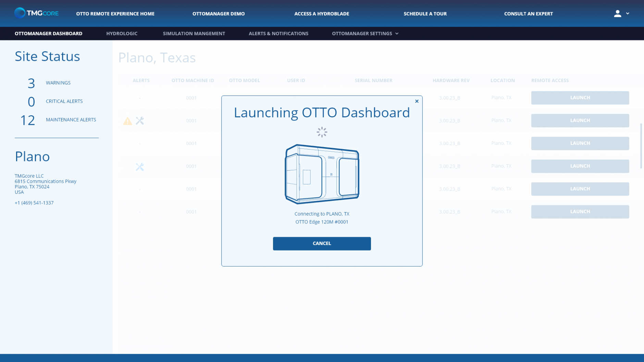Screen dimensions: 644x362
Task: Click the last Launch button in the table
Action: 580,211
